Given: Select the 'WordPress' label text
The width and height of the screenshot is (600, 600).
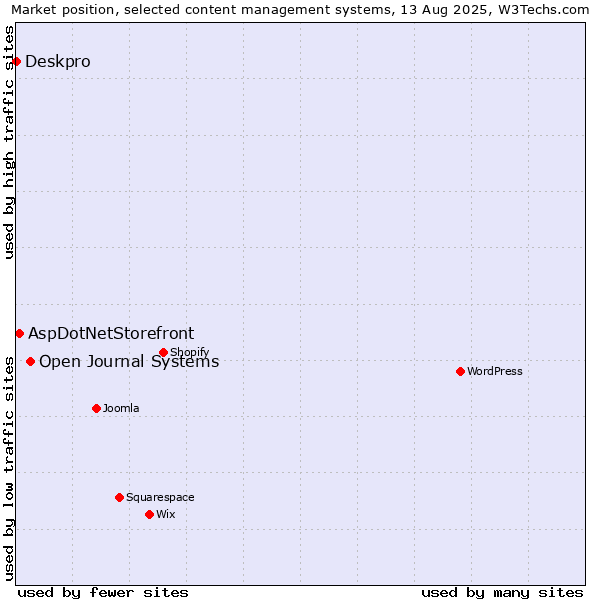Looking at the screenshot, I should click(495, 371).
